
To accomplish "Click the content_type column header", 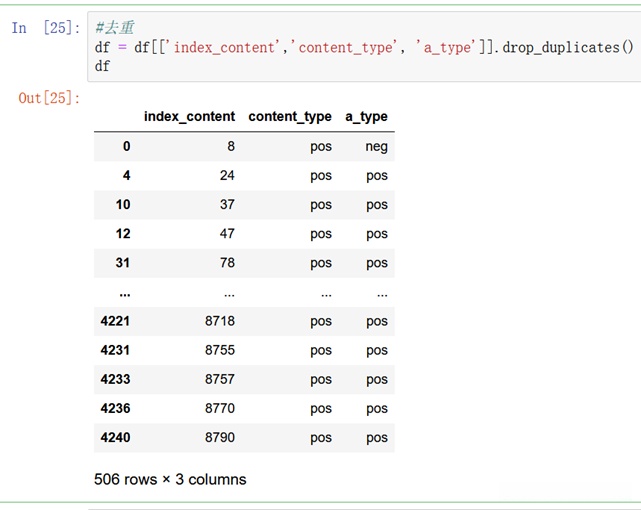I will click(x=290, y=116).
